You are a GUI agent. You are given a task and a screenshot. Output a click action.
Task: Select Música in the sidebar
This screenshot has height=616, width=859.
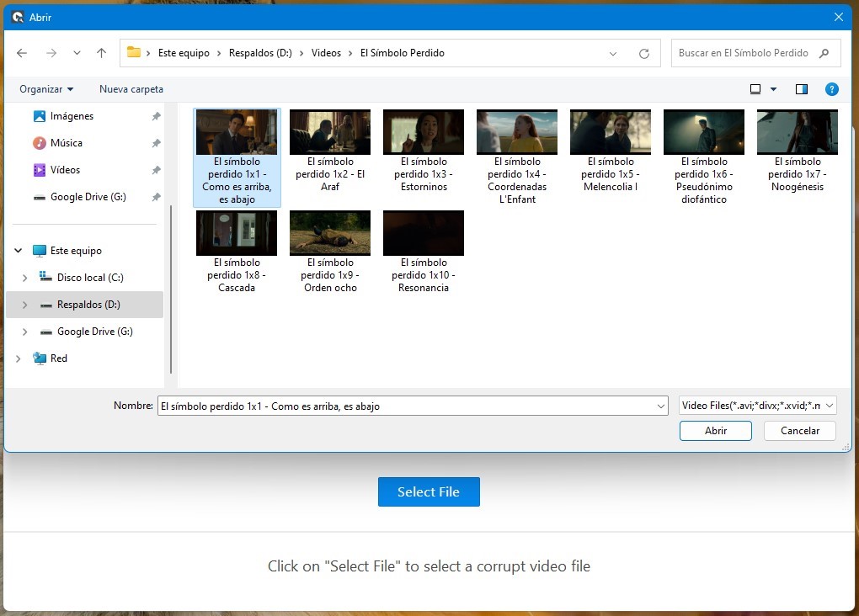[x=66, y=143]
